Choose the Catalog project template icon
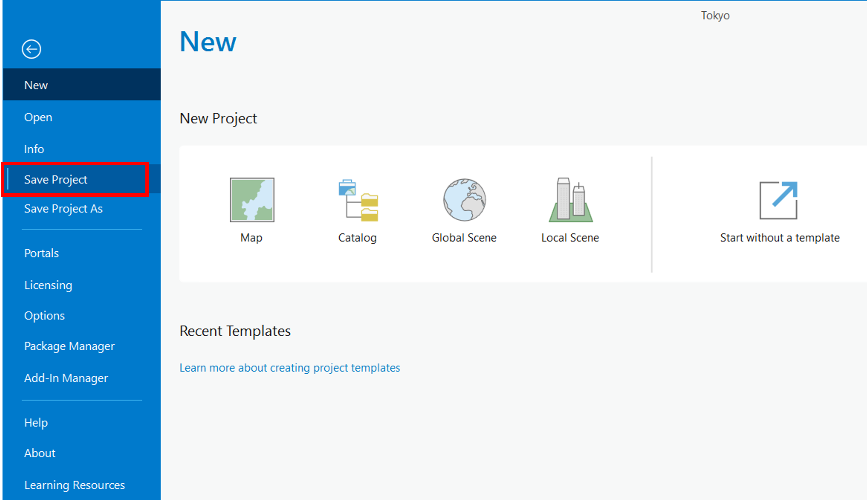868x500 pixels. (358, 200)
